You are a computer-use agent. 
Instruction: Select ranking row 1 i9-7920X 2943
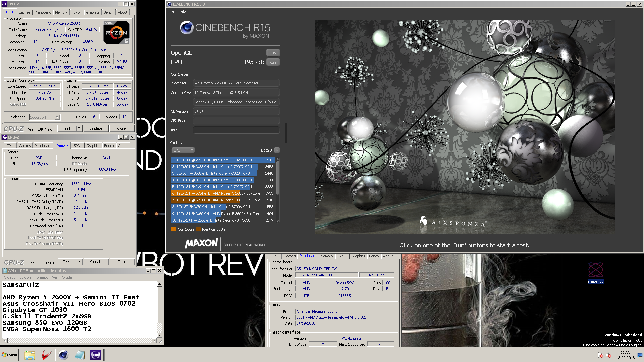[223, 160]
